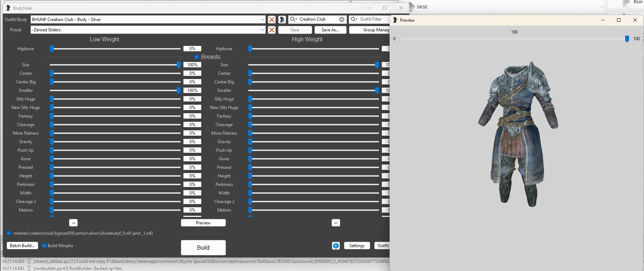644x271 pixels.
Task: Click the Low Weight Hipbone percentage field
Action: (x=192, y=49)
